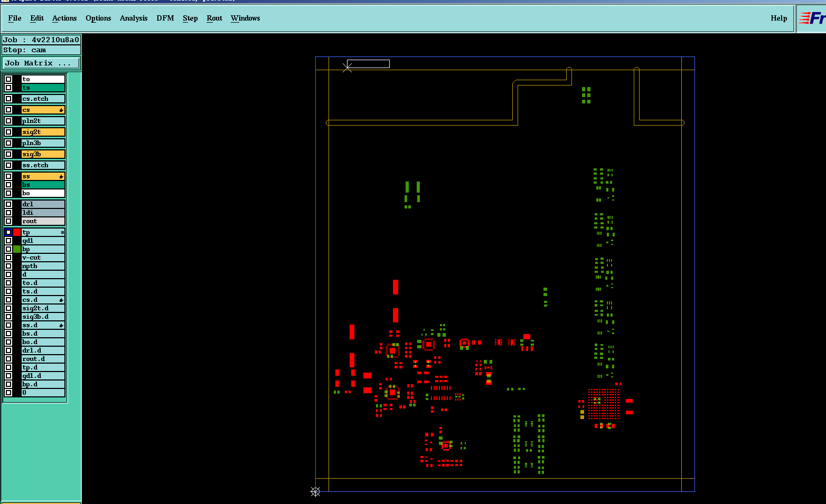Click the hand marker icon on ss layer

pos(61,177)
